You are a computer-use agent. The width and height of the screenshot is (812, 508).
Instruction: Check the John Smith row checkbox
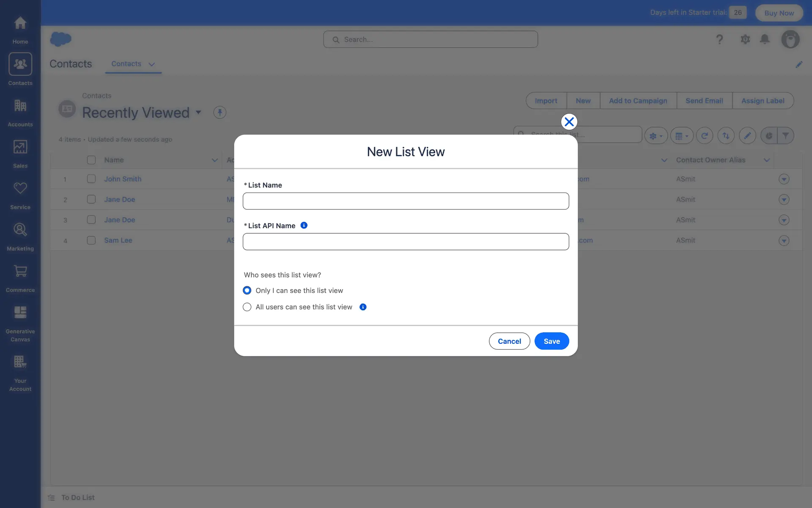tap(91, 179)
